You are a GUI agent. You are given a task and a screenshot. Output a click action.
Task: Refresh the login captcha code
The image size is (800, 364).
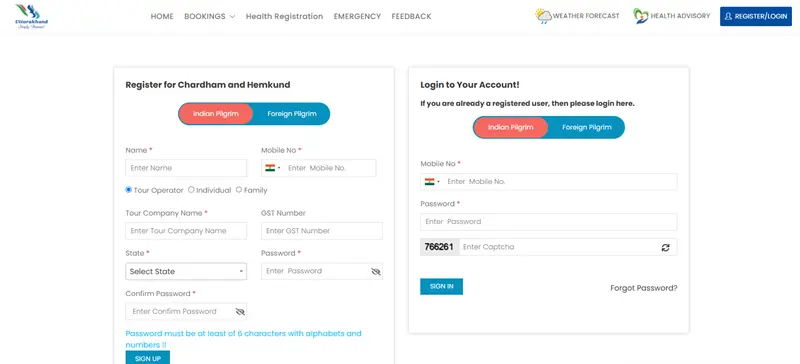pyautogui.click(x=665, y=247)
